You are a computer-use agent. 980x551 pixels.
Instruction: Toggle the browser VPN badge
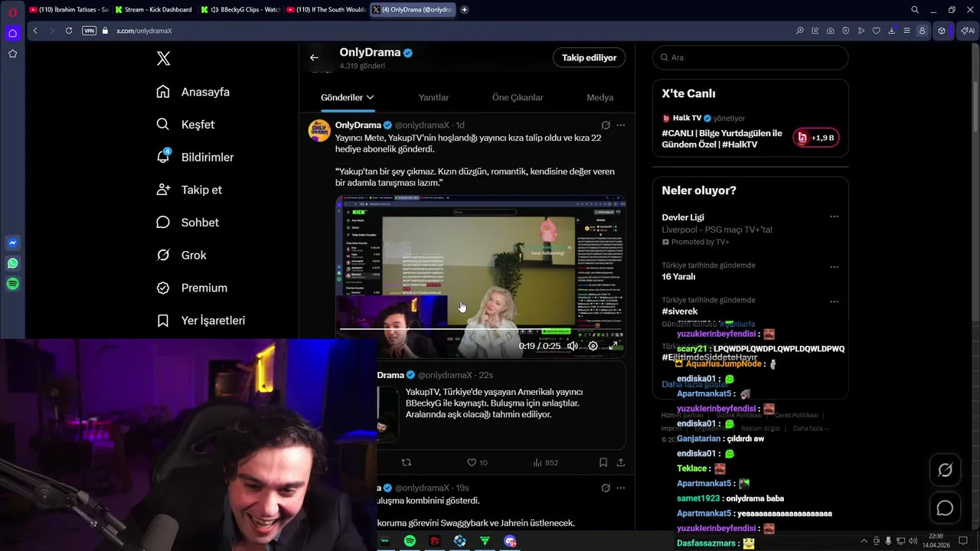point(89,31)
